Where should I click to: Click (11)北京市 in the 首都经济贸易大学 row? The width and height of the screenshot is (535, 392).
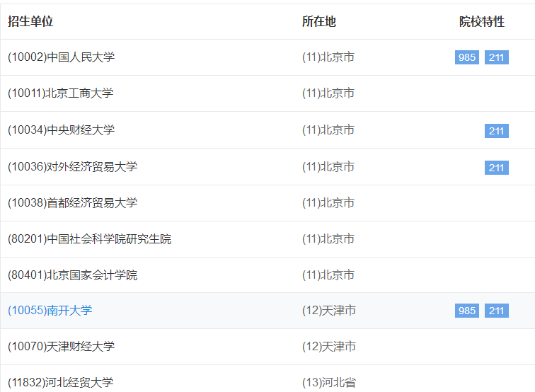(328, 202)
